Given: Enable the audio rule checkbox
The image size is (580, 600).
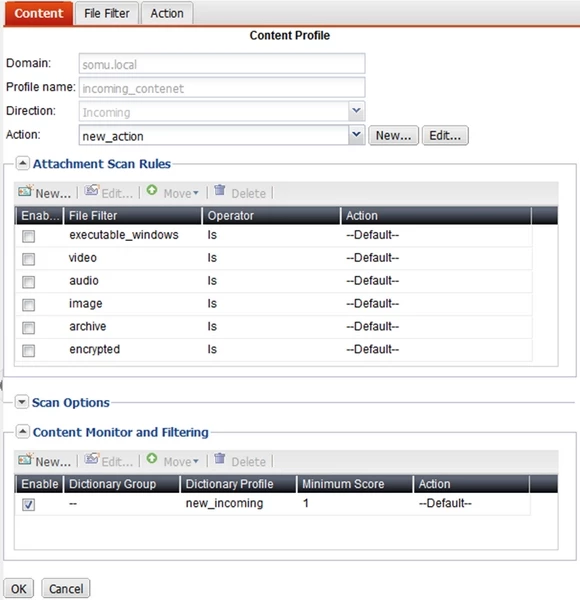Looking at the screenshot, I should (28, 282).
